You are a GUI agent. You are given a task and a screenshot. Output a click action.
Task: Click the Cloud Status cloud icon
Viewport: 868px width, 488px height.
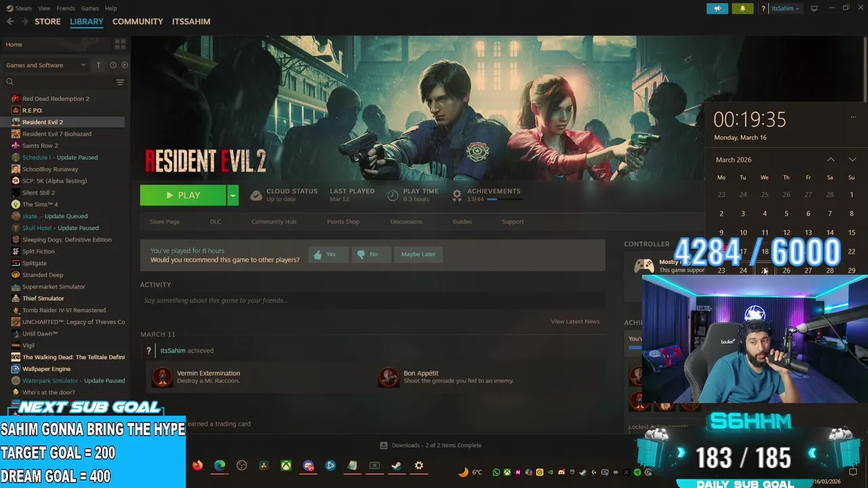pyautogui.click(x=256, y=196)
